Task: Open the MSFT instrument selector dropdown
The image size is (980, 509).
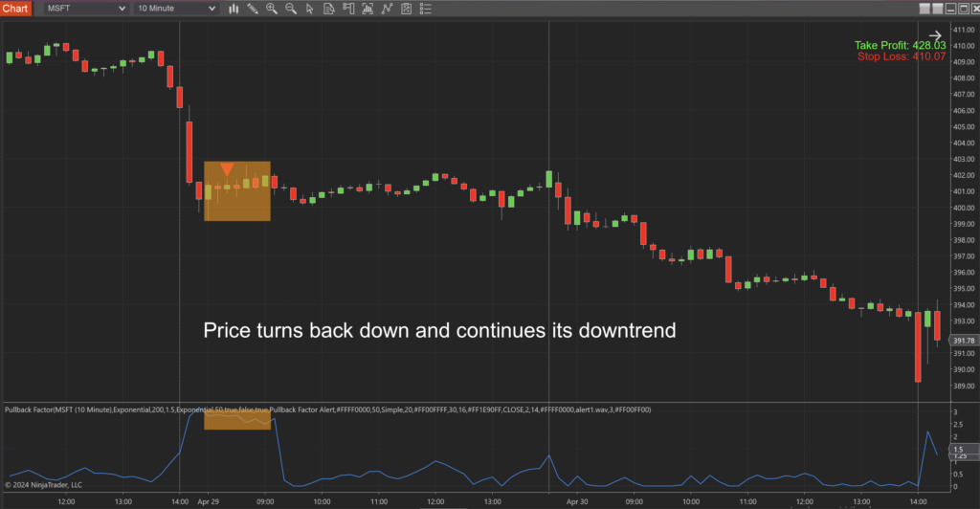Action: point(85,9)
